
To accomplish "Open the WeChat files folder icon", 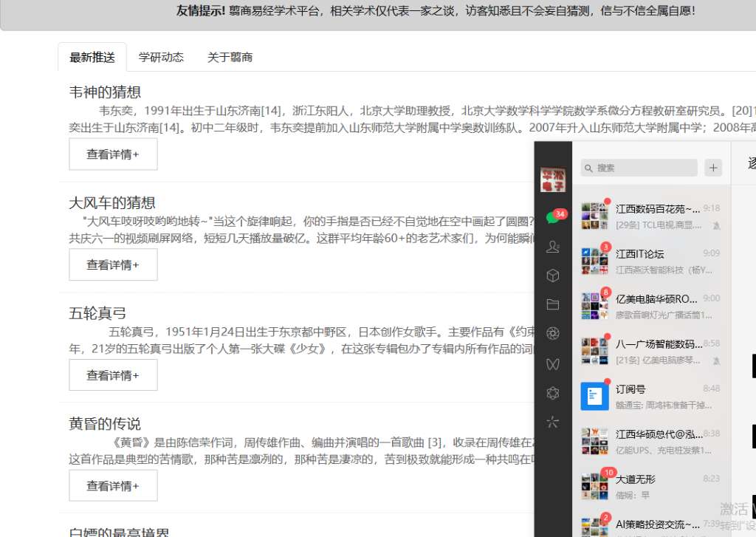I will [552, 304].
